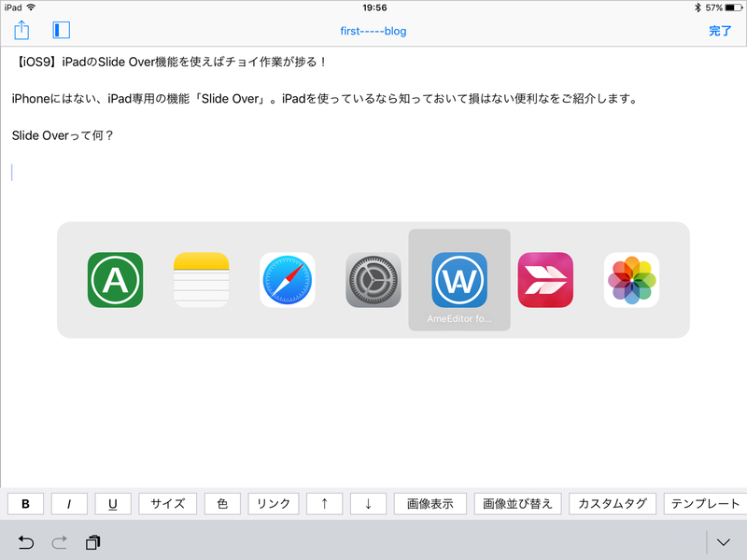The width and height of the screenshot is (747, 560).
Task: Switch to the Skitch pink arrow app icon
Action: [545, 280]
